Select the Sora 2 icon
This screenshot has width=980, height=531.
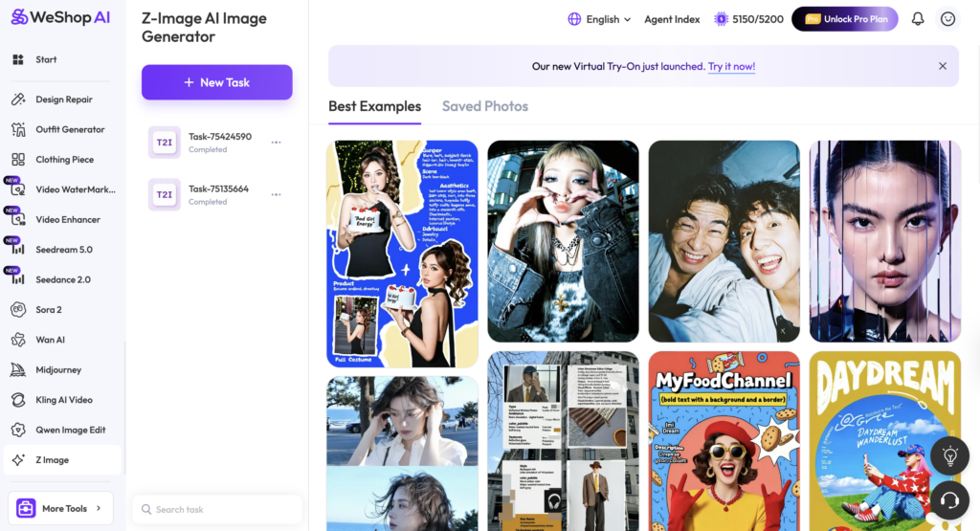coord(18,309)
